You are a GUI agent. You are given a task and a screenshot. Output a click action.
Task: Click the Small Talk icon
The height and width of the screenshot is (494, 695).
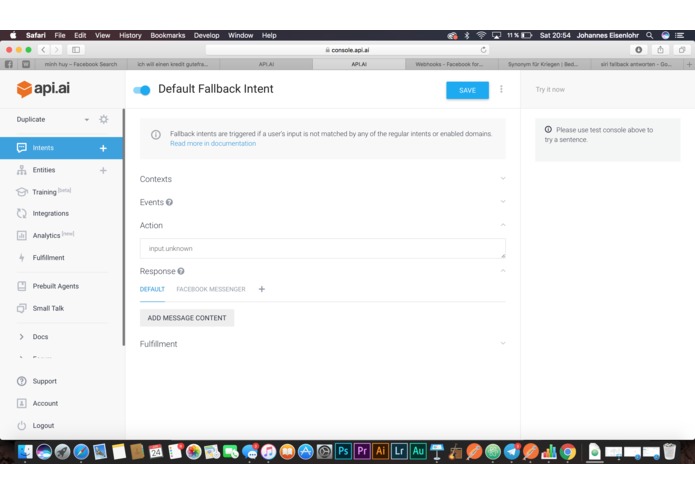point(22,308)
